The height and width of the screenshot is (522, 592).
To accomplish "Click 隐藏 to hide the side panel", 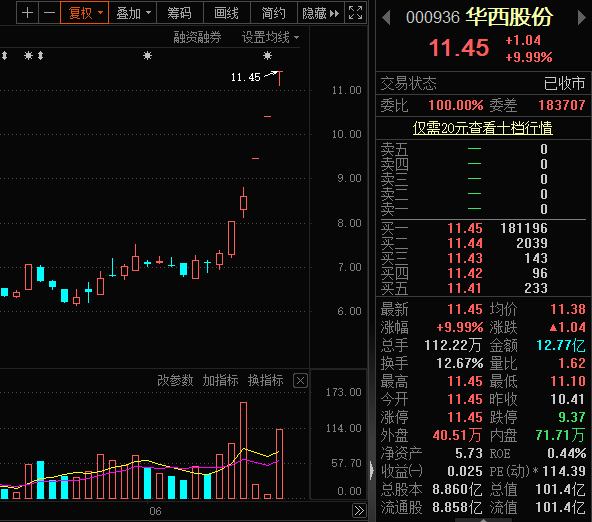I will click(x=321, y=13).
